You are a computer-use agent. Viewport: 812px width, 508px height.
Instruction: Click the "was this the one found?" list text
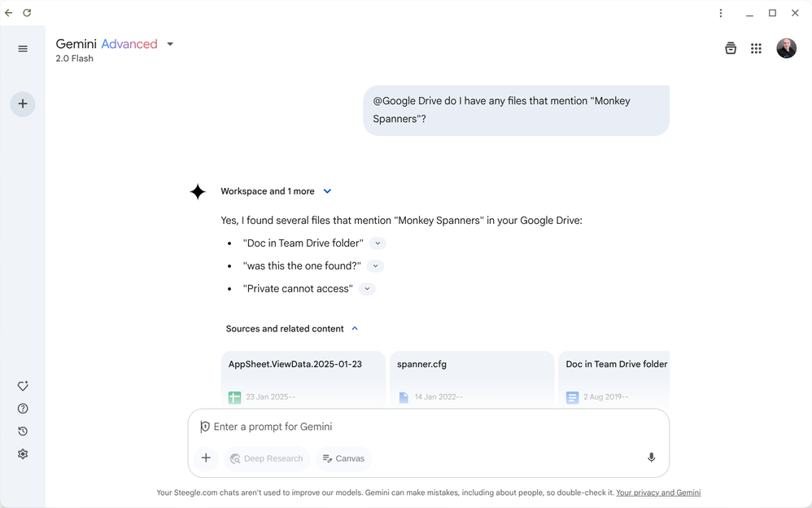[x=302, y=266]
